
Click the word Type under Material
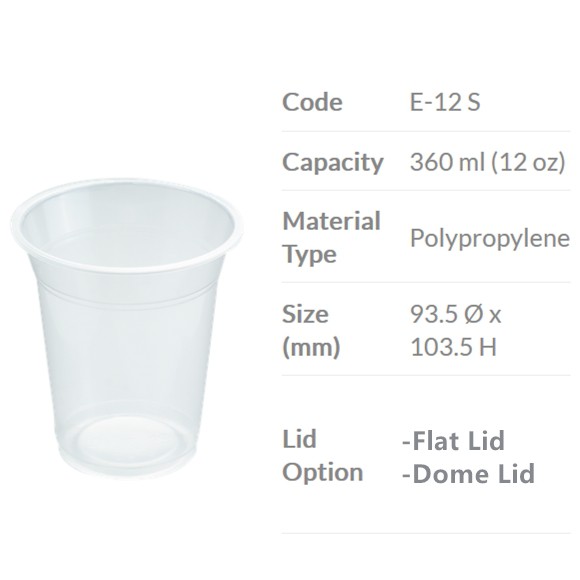pyautogui.click(x=309, y=254)
